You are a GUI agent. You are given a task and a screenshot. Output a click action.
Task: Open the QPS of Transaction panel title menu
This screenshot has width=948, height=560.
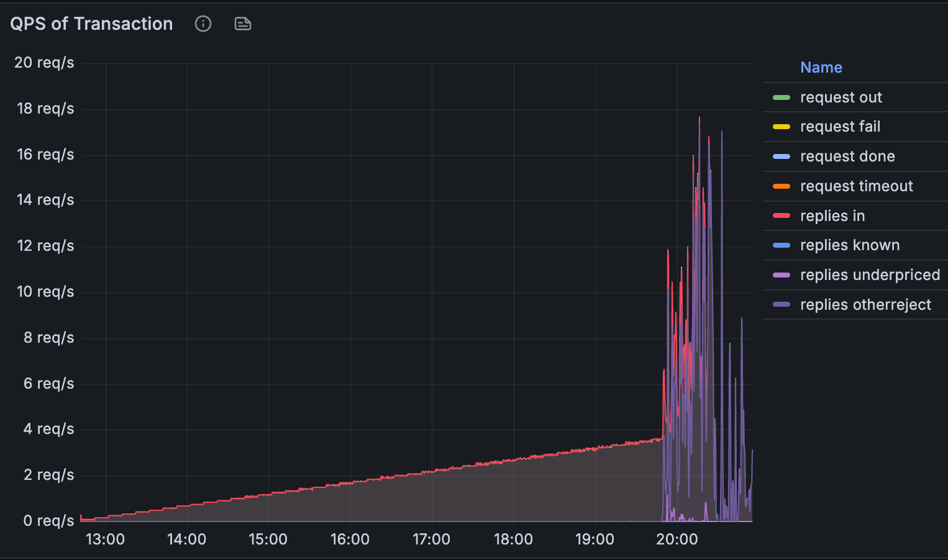tap(91, 24)
